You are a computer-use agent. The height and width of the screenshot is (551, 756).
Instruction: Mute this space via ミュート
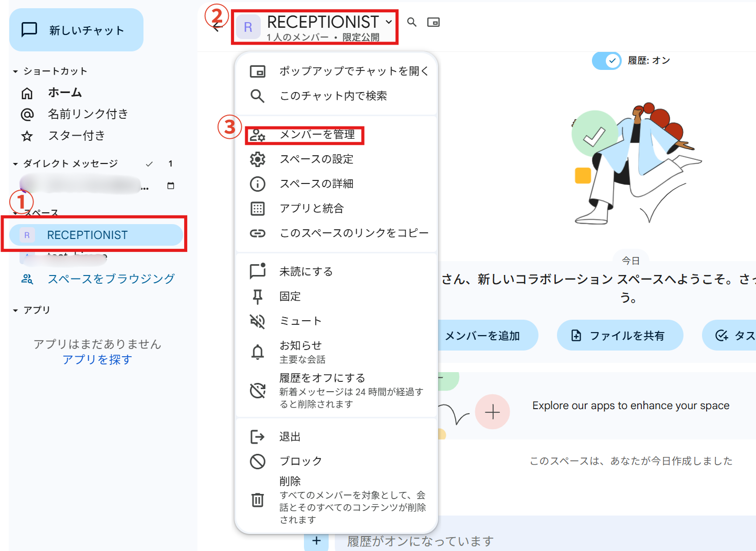[300, 321]
